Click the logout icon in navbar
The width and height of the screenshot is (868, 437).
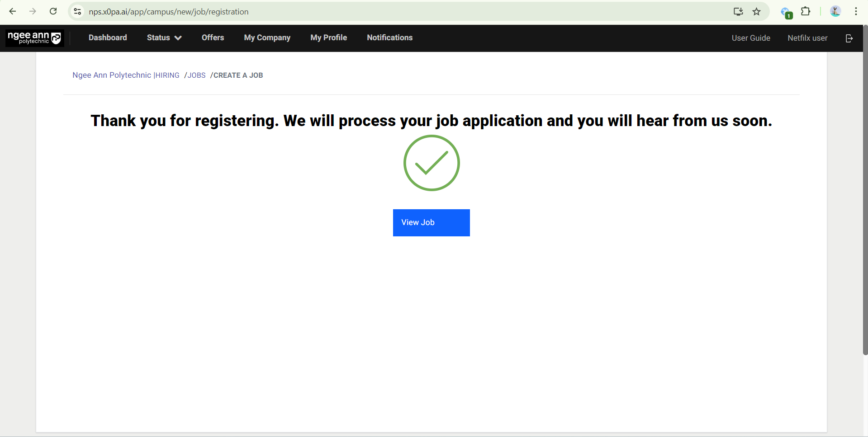[849, 38]
